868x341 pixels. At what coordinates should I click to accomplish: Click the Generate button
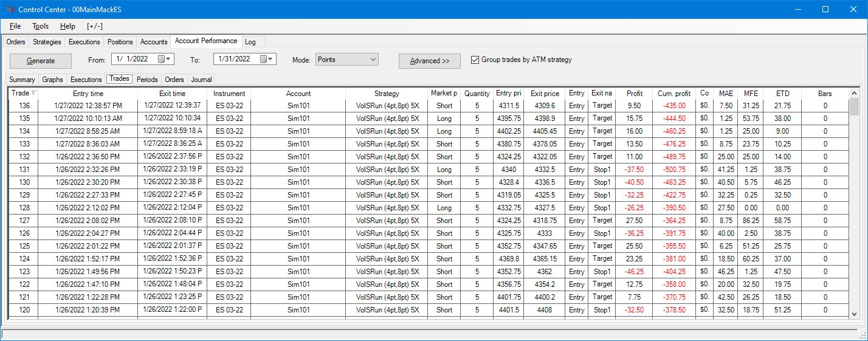(41, 61)
